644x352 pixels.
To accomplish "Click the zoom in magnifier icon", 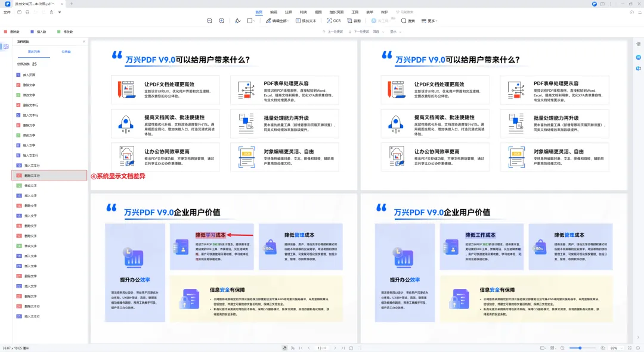I will 221,20.
